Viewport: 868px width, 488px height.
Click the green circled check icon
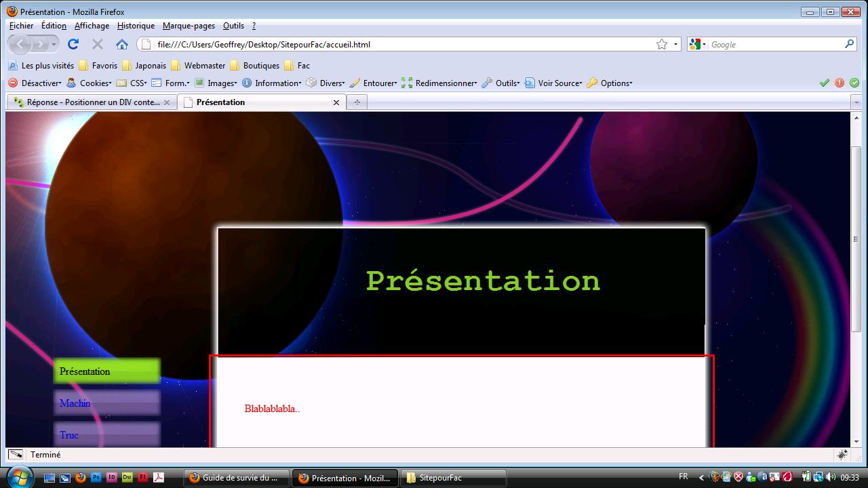pyautogui.click(x=854, y=83)
